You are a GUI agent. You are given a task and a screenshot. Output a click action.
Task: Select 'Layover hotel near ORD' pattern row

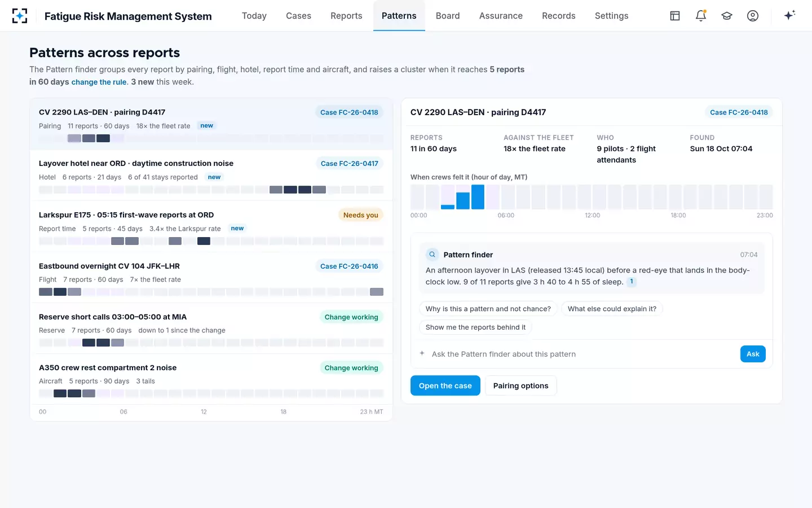pyautogui.click(x=211, y=175)
